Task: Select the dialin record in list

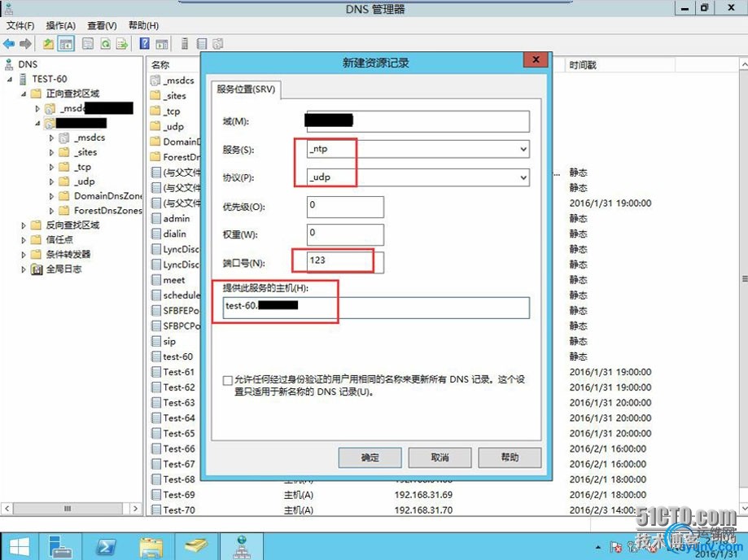Action: click(175, 234)
